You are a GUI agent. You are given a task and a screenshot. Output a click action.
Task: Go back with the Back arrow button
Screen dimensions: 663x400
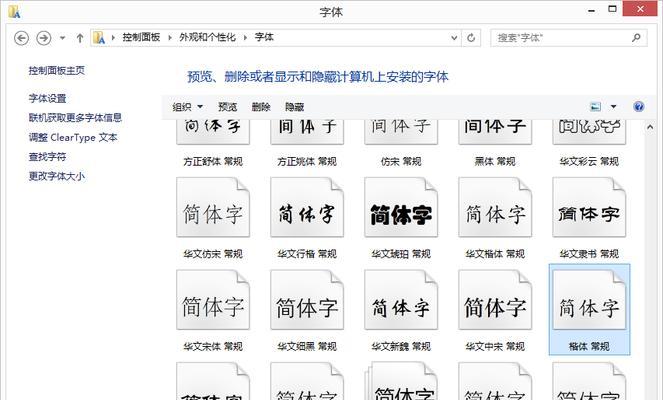coord(22,38)
